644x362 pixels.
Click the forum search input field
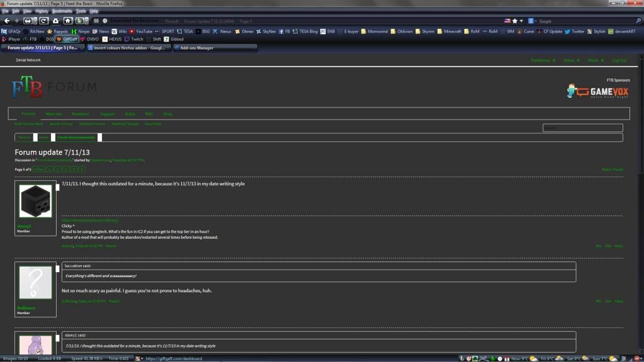[x=582, y=128]
